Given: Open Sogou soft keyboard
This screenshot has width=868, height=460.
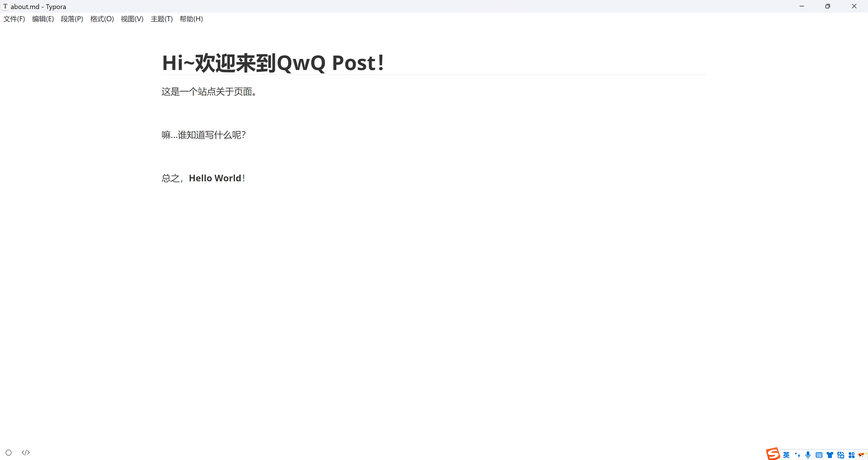Looking at the screenshot, I should point(819,455).
